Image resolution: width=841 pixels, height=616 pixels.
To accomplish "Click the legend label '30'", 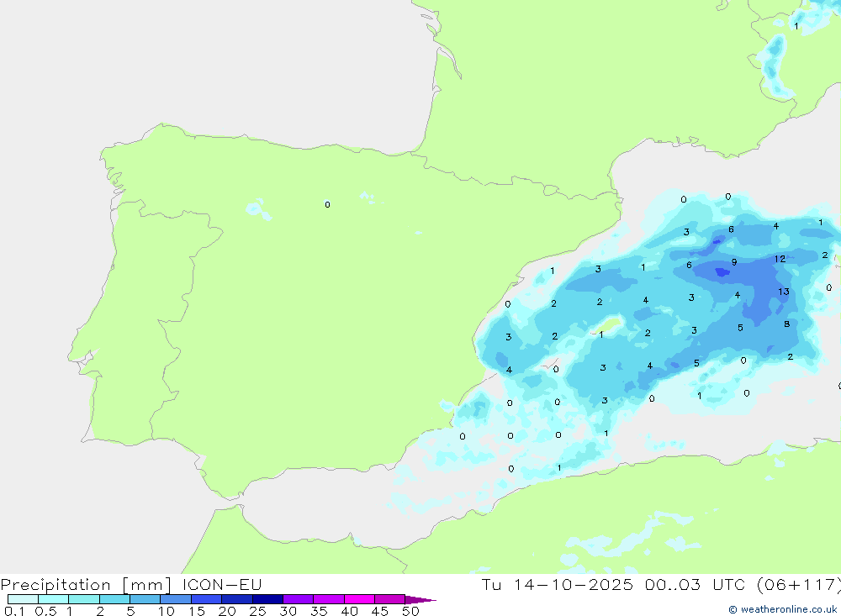I will point(288,611).
